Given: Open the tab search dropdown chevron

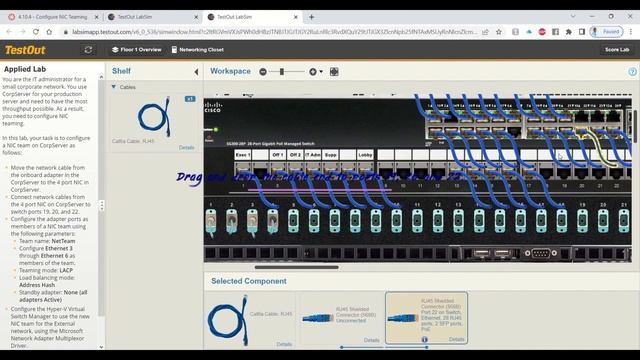Looking at the screenshot, I should point(573,16).
